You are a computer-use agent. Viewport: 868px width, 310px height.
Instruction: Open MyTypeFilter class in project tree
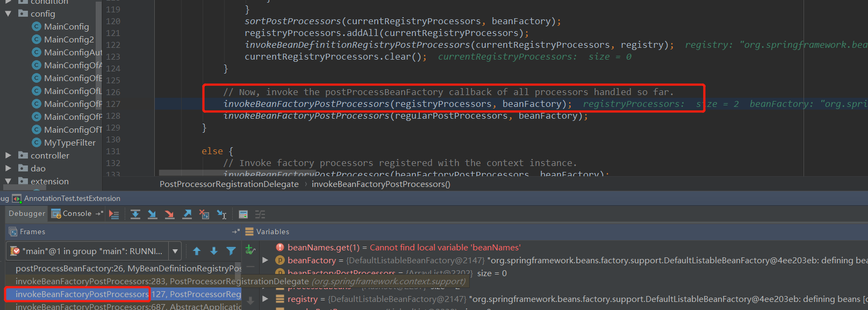pos(70,142)
